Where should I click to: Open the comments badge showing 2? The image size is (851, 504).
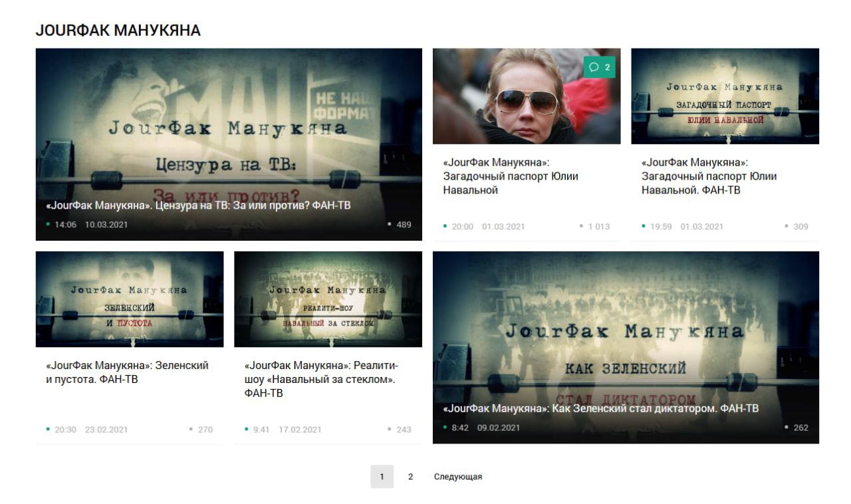600,67
